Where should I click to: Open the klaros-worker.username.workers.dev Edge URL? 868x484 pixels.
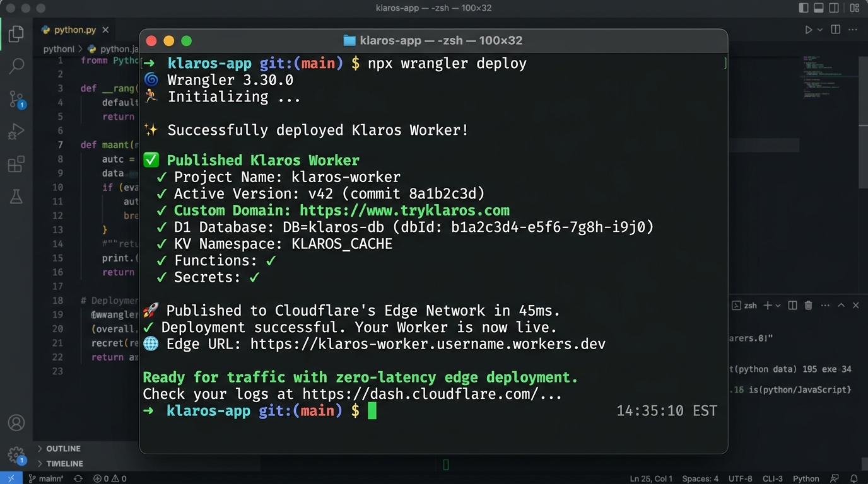point(428,344)
